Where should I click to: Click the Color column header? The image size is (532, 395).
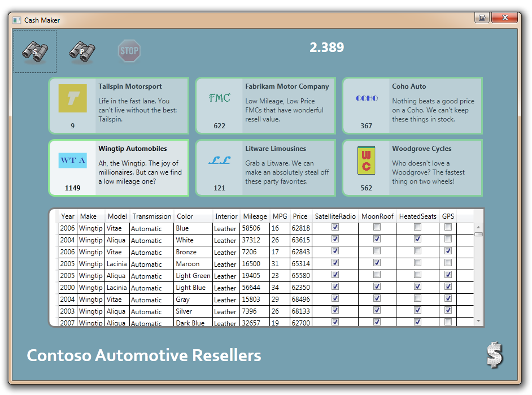click(185, 216)
